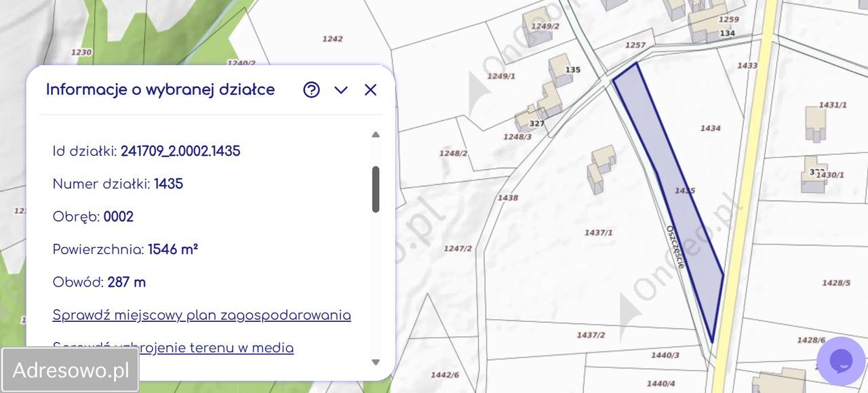868x393 pixels.
Task: Open "Sprawdź miejscowy plan zagospodarowania"
Action: [201, 315]
